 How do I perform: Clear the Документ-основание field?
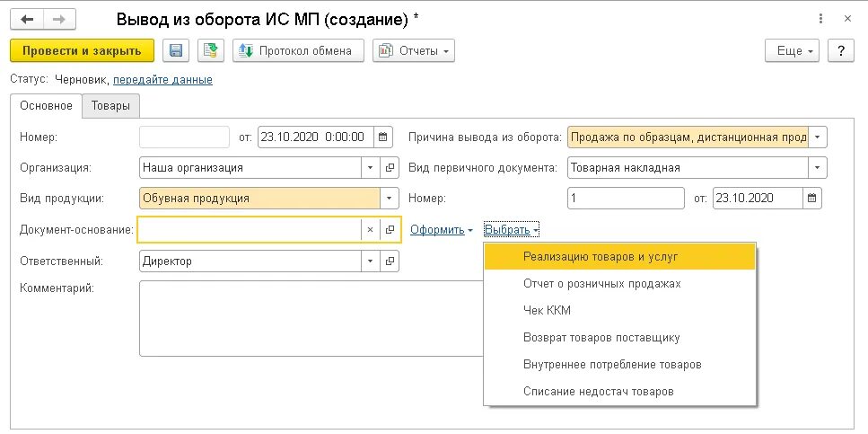[370, 230]
